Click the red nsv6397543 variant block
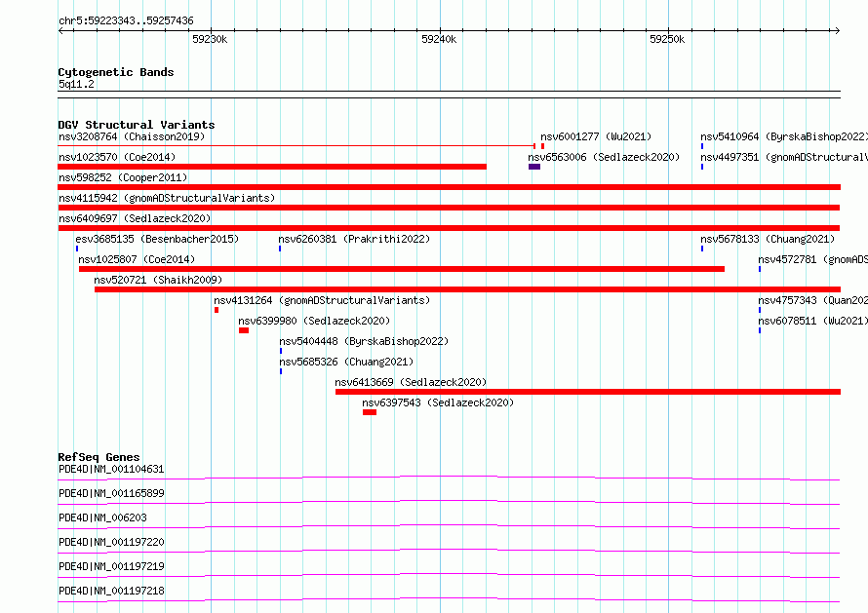This screenshot has width=868, height=613. pyautogui.click(x=370, y=412)
